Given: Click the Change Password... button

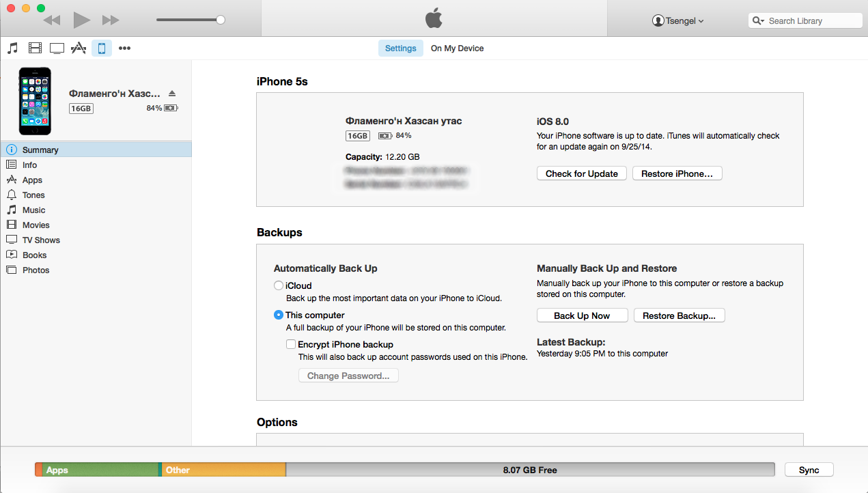Looking at the screenshot, I should 348,376.
